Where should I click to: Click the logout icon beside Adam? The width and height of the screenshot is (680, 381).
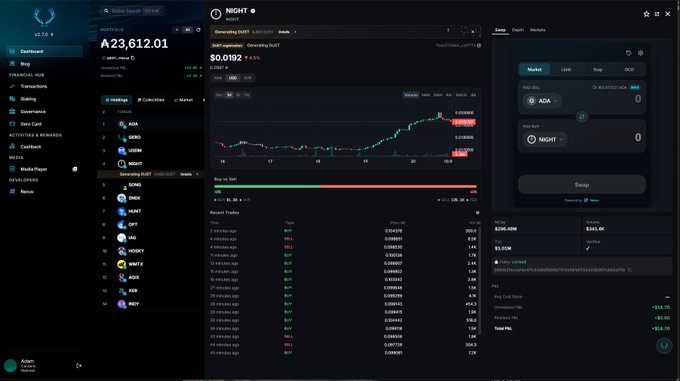tap(78, 365)
